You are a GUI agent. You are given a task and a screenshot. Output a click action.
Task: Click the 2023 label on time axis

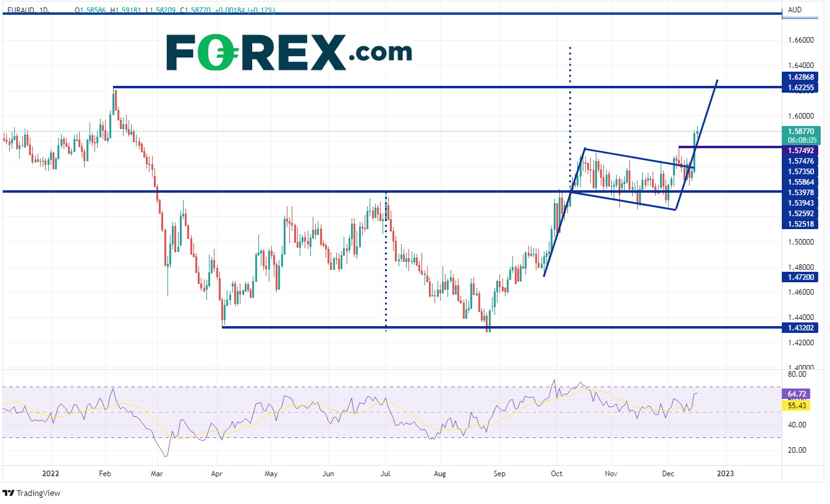click(725, 474)
